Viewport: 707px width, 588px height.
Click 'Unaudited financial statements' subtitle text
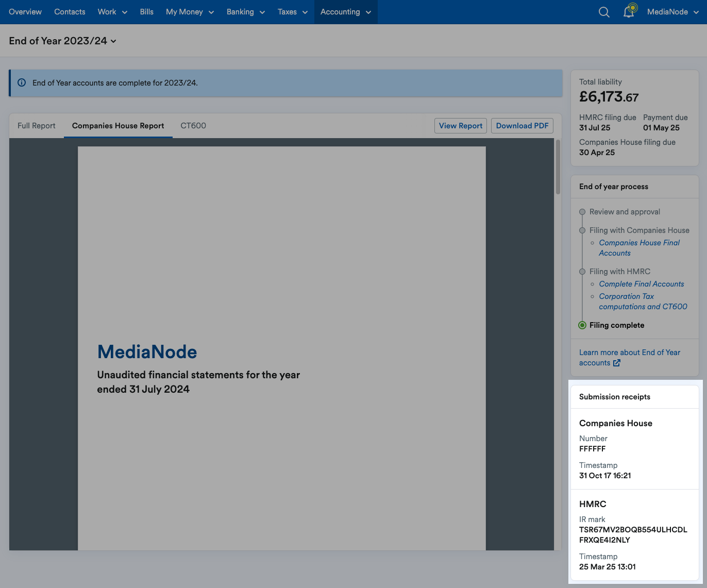click(198, 382)
